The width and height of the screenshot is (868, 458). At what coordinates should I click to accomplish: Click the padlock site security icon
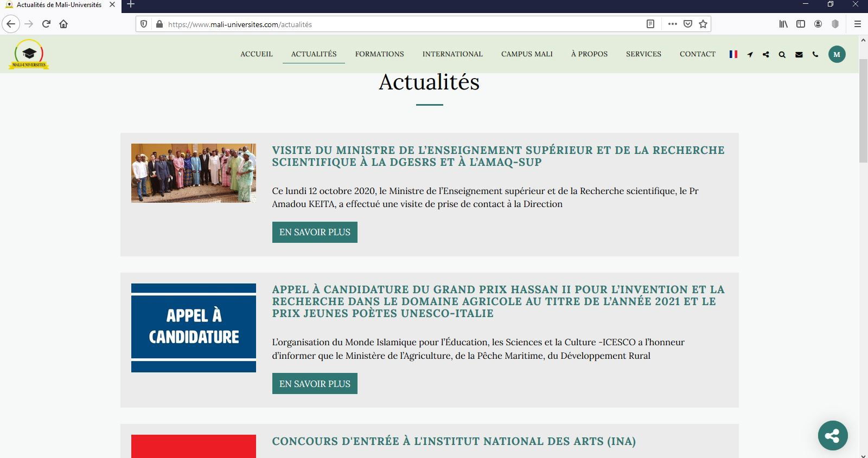[159, 24]
